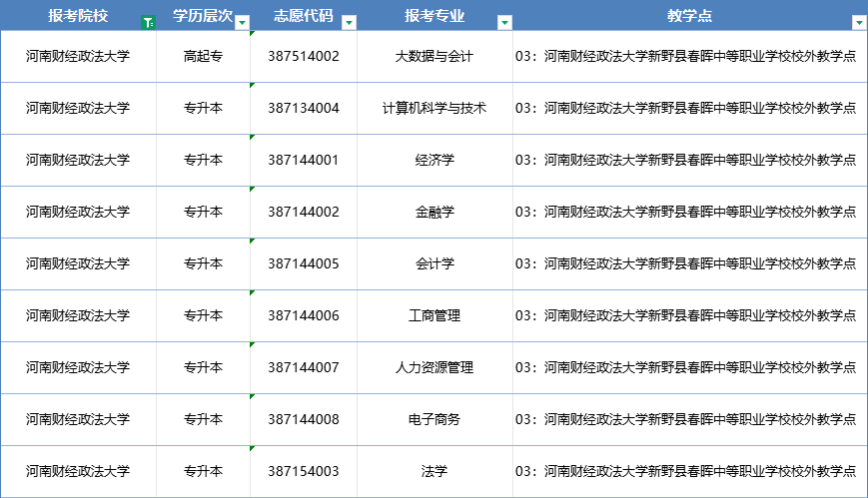
Task: Select the code cell 387144005
Action: [304, 263]
